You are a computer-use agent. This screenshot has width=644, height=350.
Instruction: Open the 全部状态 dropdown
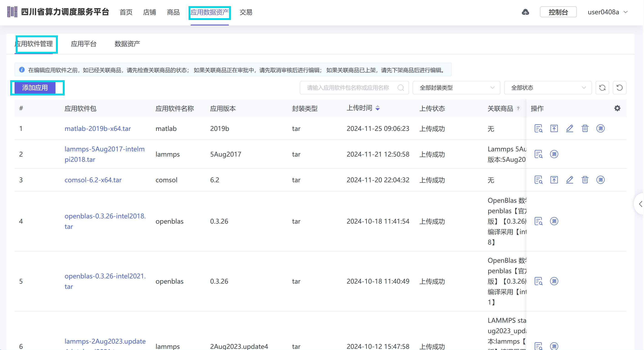click(x=548, y=88)
